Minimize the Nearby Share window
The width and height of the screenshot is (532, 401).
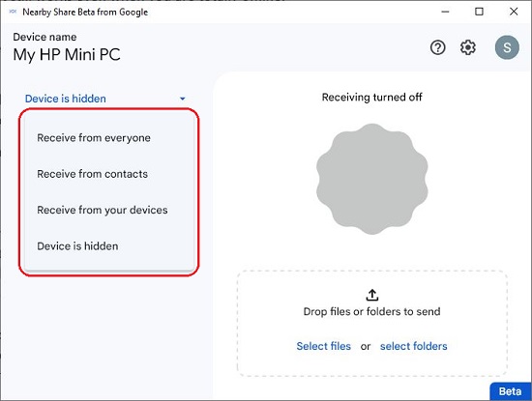click(446, 12)
